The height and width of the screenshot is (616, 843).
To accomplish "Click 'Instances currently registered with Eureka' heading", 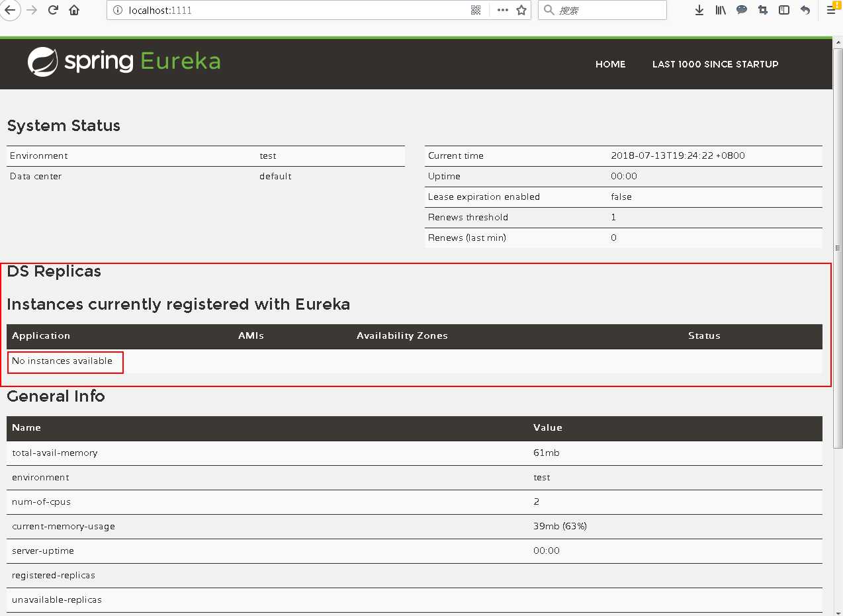I will pos(179,304).
